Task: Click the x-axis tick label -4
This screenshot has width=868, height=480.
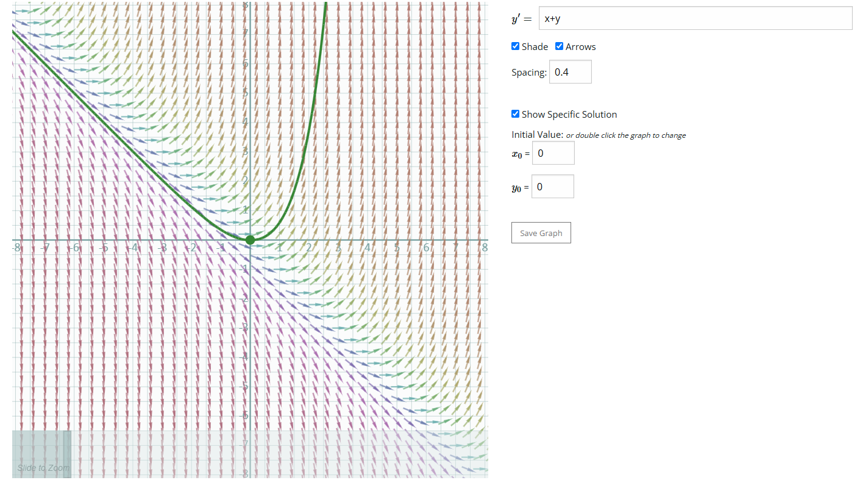Action: (x=132, y=248)
